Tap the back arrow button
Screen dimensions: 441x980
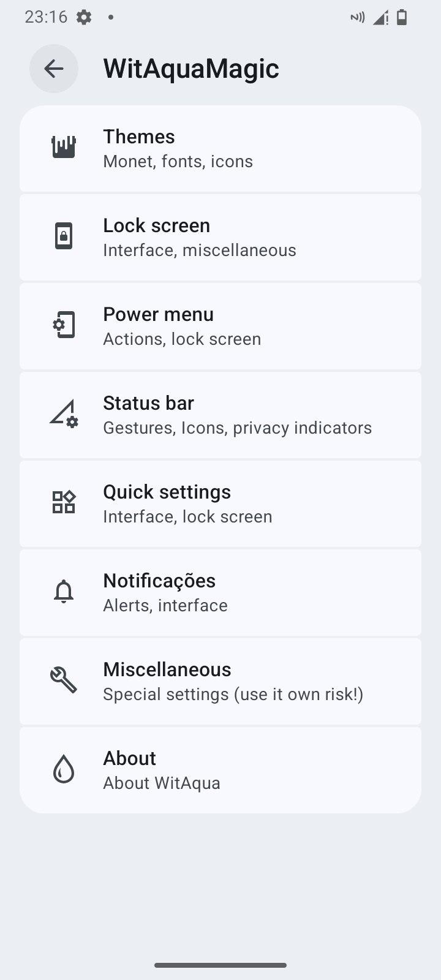tap(54, 69)
